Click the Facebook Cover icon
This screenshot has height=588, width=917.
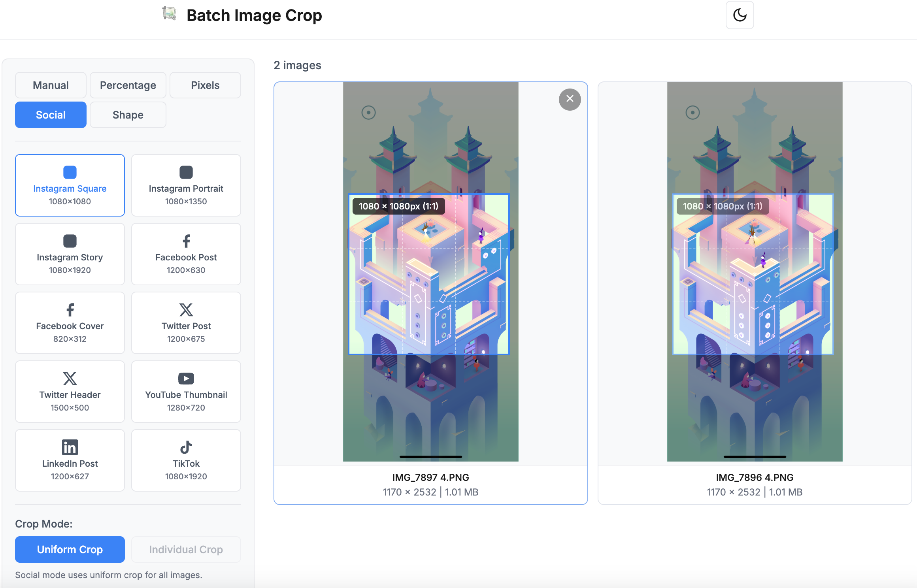point(70,309)
